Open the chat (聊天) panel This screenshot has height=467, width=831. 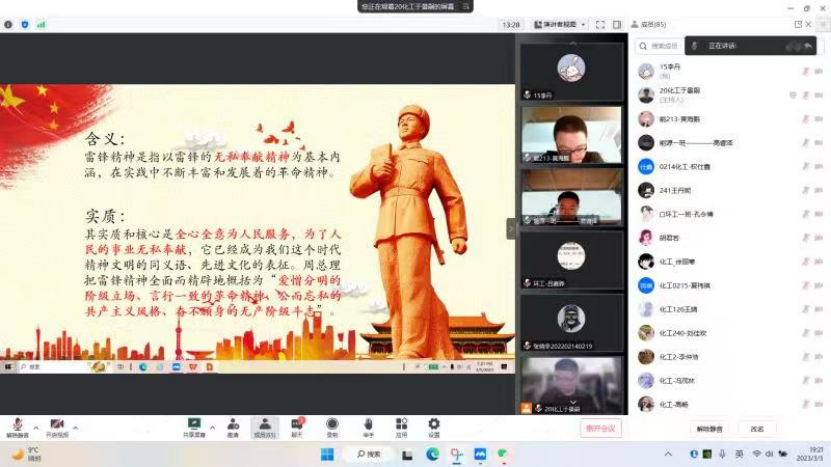pos(297,426)
